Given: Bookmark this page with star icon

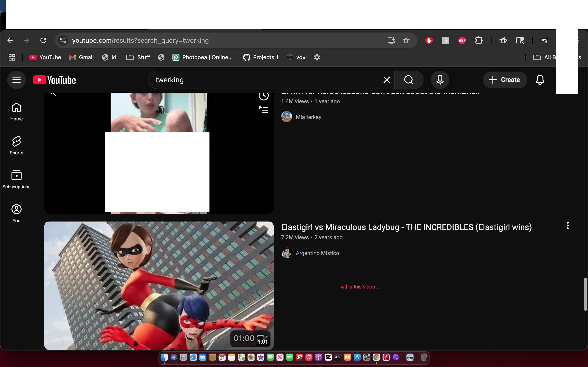Looking at the screenshot, I should click(406, 40).
